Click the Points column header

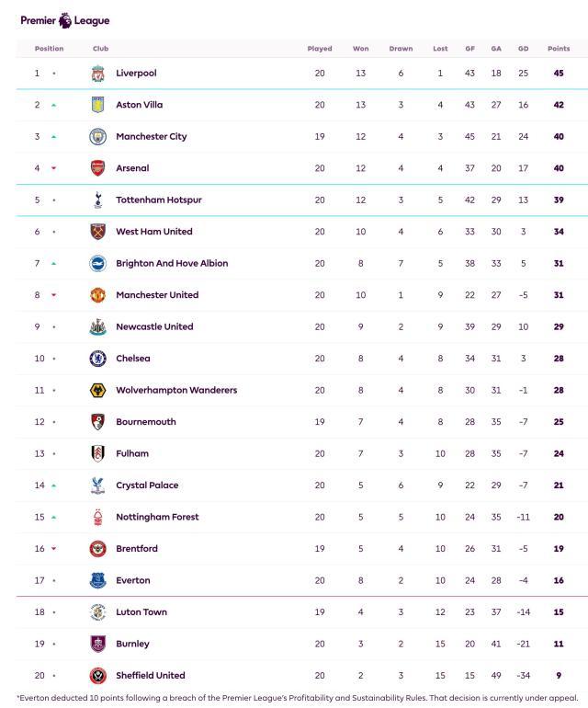[x=558, y=49]
